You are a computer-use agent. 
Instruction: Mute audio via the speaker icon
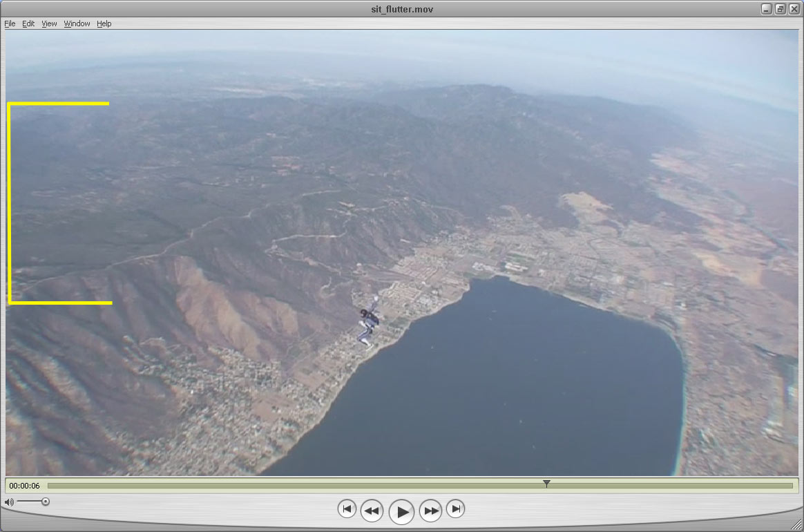pos(9,502)
